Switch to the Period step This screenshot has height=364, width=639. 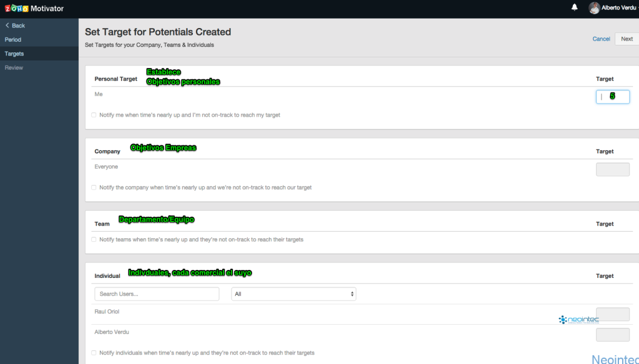(x=13, y=39)
